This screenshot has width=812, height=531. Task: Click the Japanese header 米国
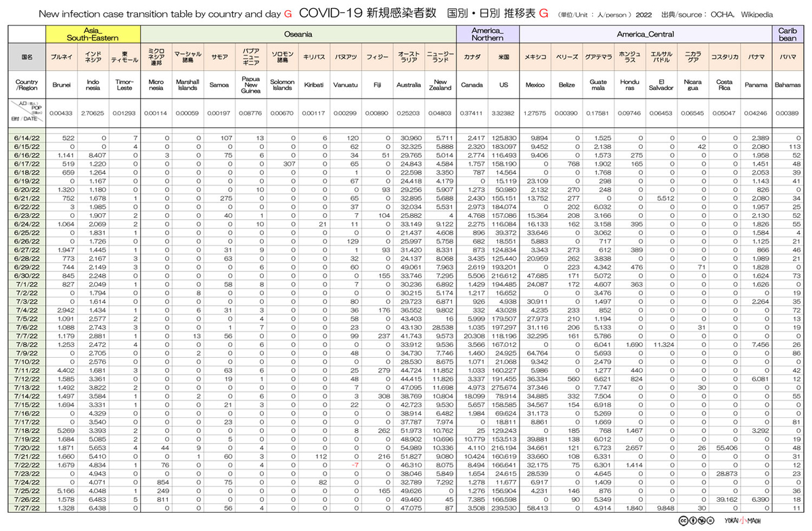tap(503, 58)
